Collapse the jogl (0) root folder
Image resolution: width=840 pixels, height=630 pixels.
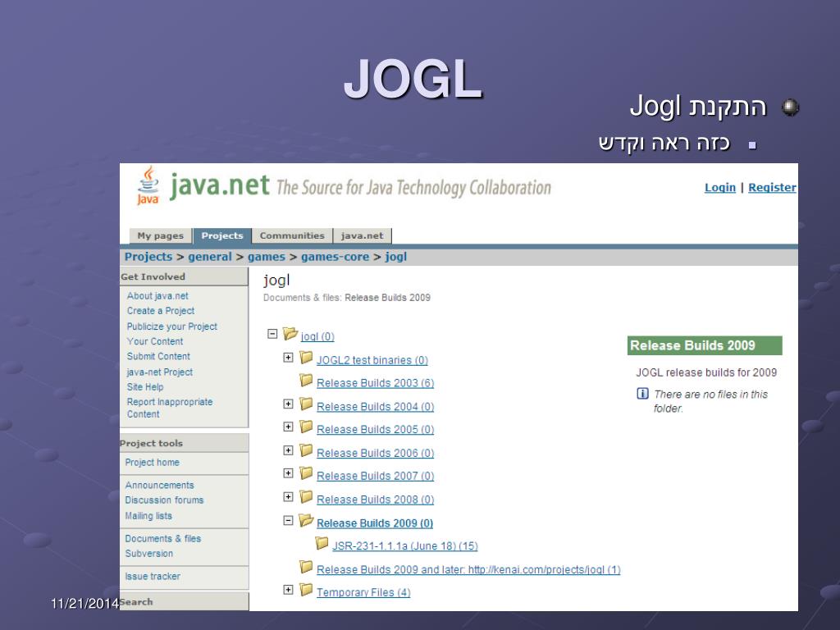tap(272, 335)
